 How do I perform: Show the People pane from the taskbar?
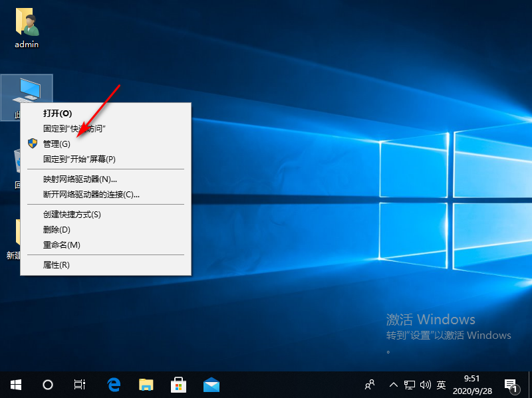(369, 384)
